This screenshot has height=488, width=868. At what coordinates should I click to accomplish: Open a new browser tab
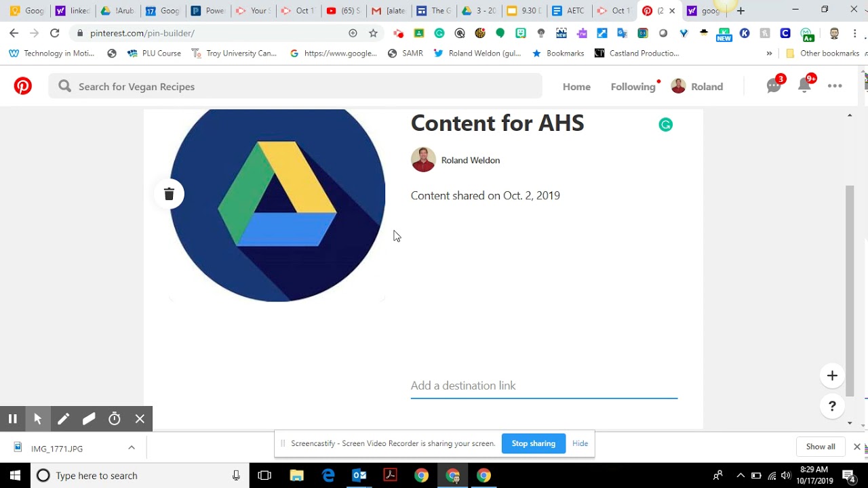tap(741, 11)
